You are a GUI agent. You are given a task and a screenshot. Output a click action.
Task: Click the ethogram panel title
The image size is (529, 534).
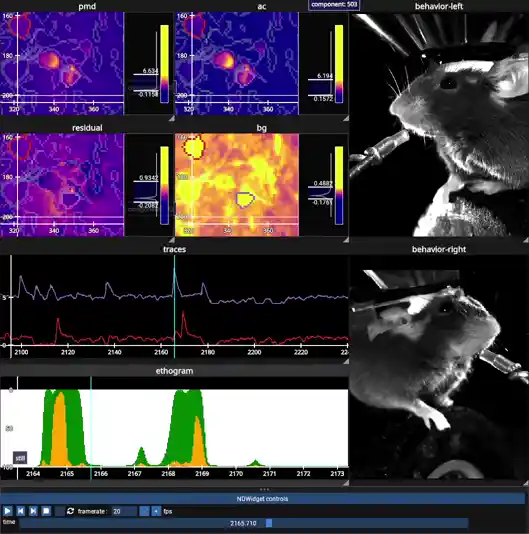pos(174,371)
